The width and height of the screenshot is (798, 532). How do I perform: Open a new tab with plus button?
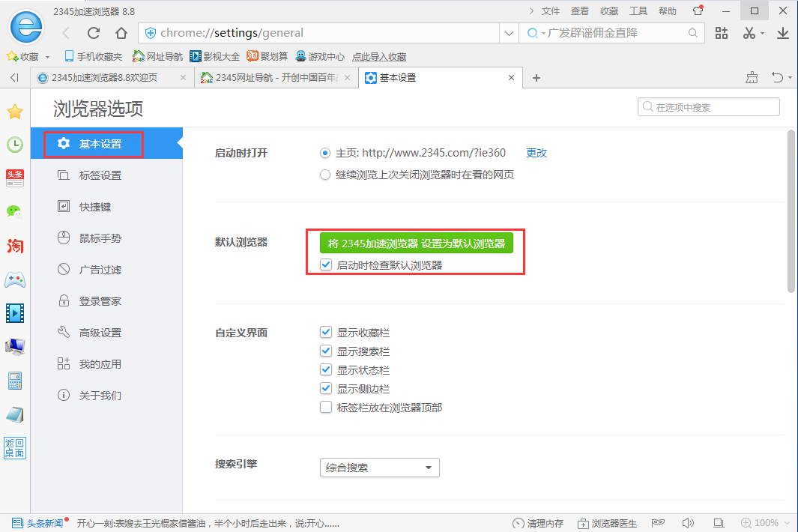536,77
